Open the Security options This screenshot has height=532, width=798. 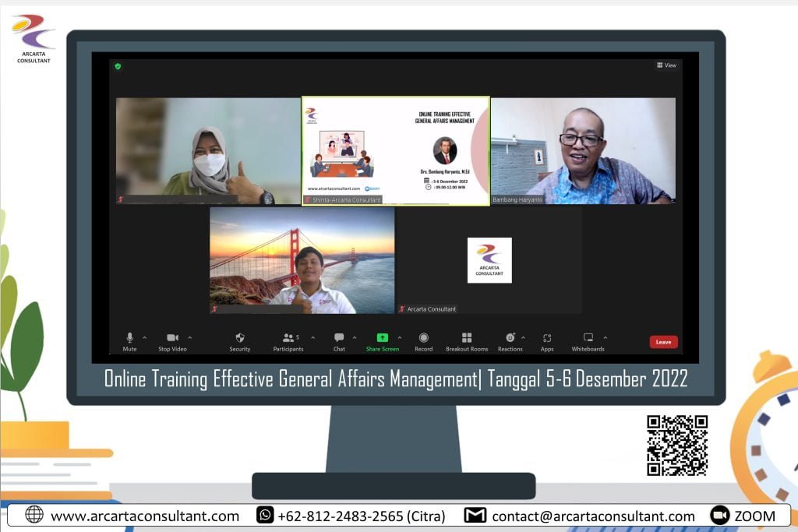240,339
